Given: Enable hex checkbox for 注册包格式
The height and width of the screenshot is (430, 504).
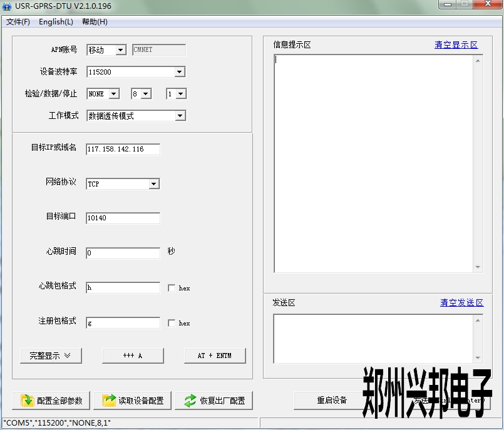Looking at the screenshot, I should tap(172, 324).
